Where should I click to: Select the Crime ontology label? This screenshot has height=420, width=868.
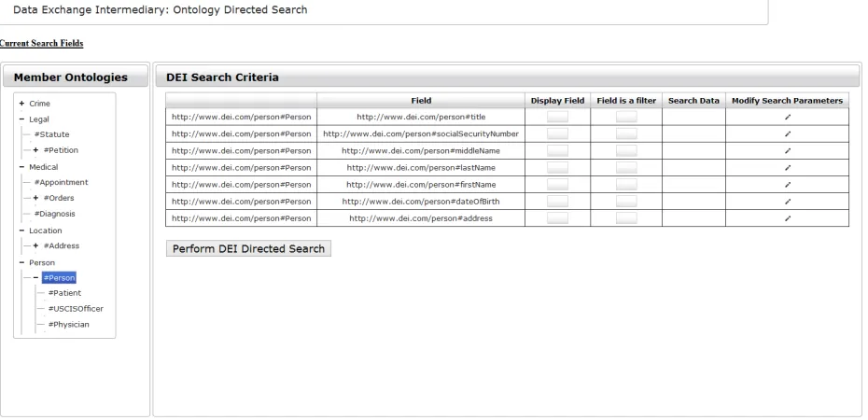click(39, 104)
